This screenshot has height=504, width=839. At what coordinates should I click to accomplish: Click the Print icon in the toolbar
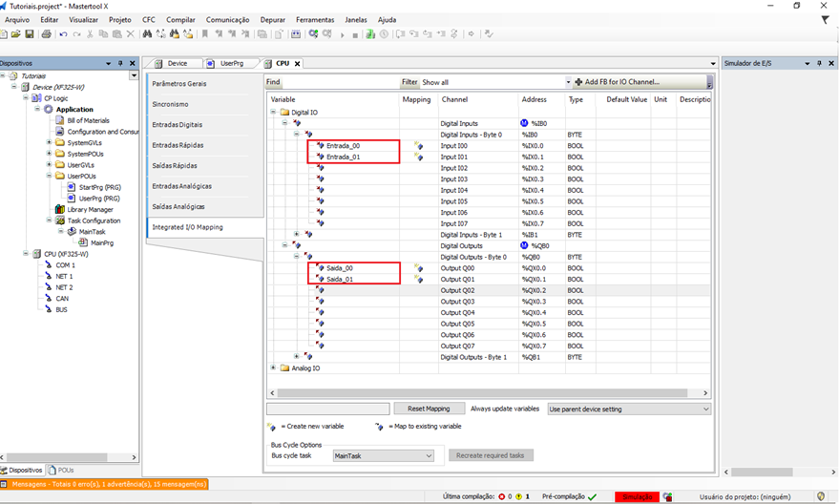[45, 34]
